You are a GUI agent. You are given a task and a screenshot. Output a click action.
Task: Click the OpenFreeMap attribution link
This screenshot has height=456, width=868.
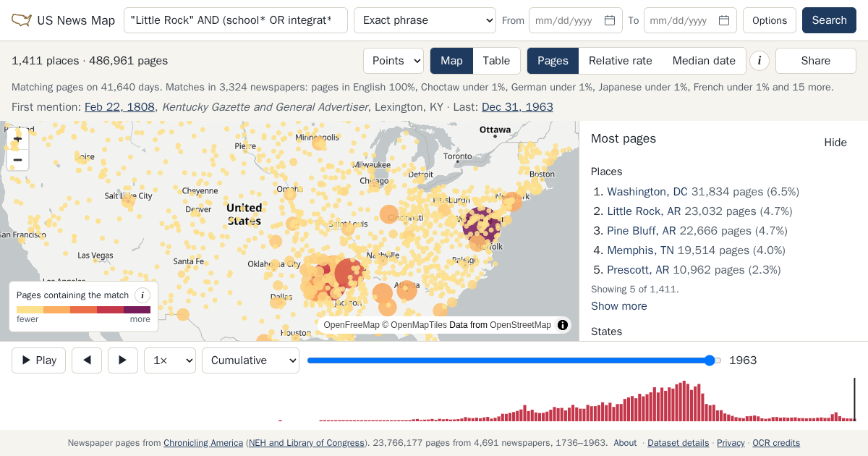tap(352, 325)
